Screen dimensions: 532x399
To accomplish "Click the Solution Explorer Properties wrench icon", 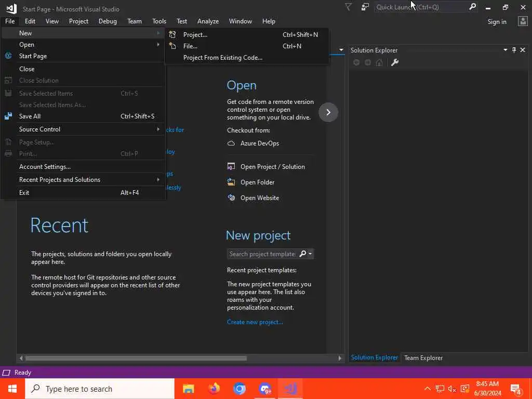I will (395, 62).
